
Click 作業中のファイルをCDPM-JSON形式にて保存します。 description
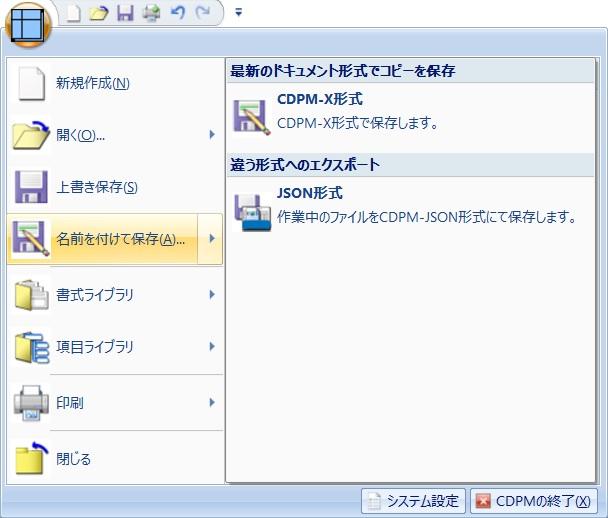427,217
